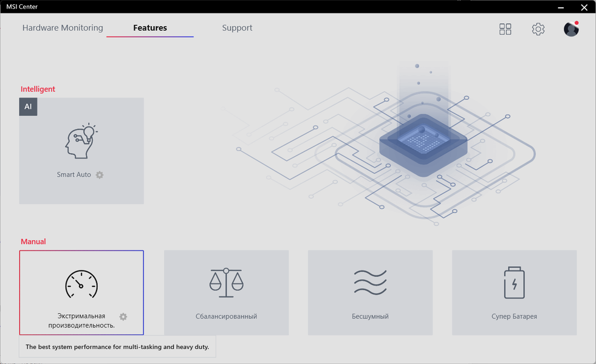The width and height of the screenshot is (596, 364).
Task: Click the Intelligent section heading
Action: tap(38, 89)
